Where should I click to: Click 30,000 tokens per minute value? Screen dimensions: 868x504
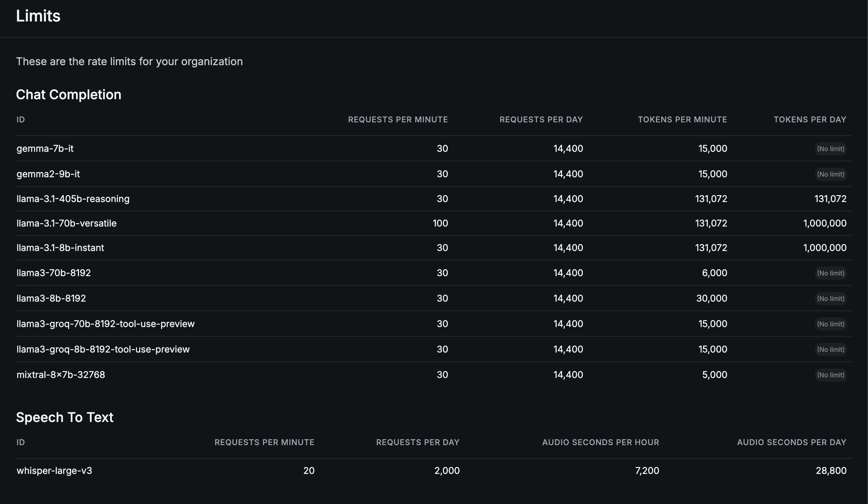click(712, 298)
